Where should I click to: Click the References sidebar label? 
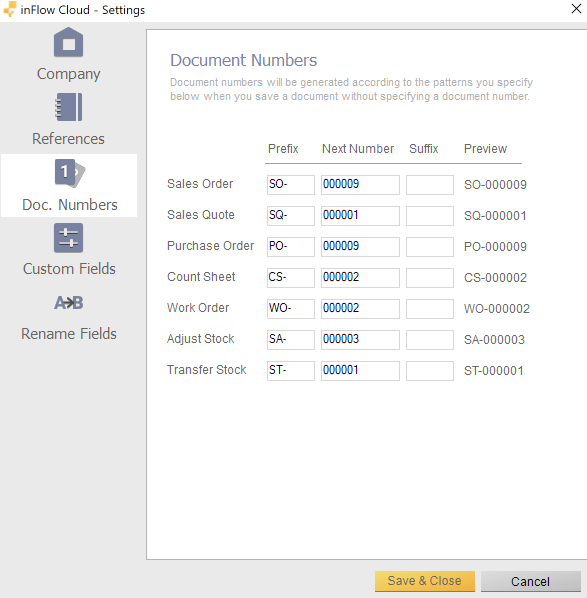(68, 139)
